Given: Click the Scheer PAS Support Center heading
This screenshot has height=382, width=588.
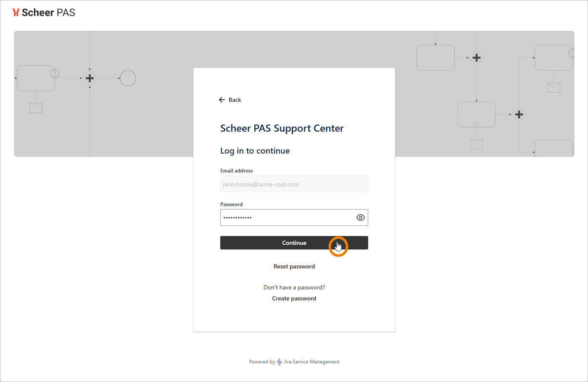Looking at the screenshot, I should click(282, 128).
